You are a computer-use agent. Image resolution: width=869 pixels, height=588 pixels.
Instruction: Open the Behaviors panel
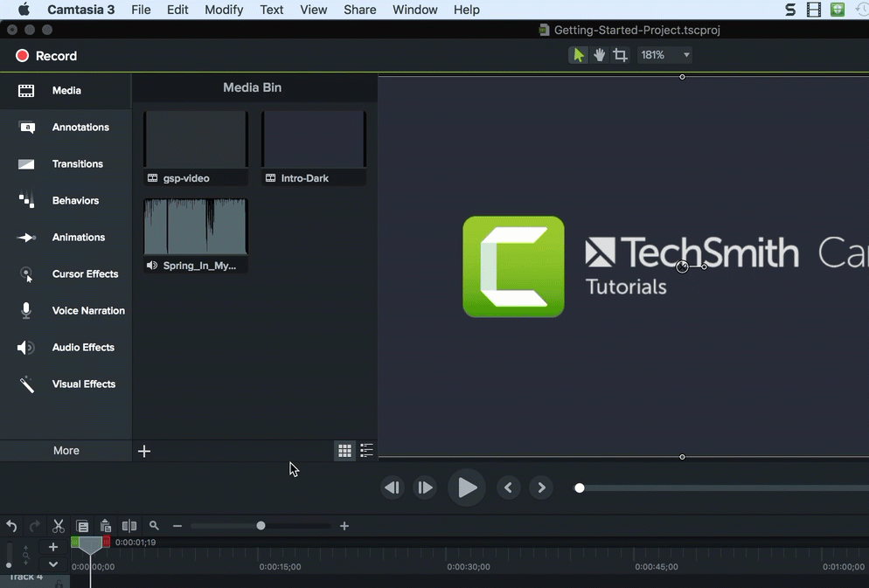66,200
